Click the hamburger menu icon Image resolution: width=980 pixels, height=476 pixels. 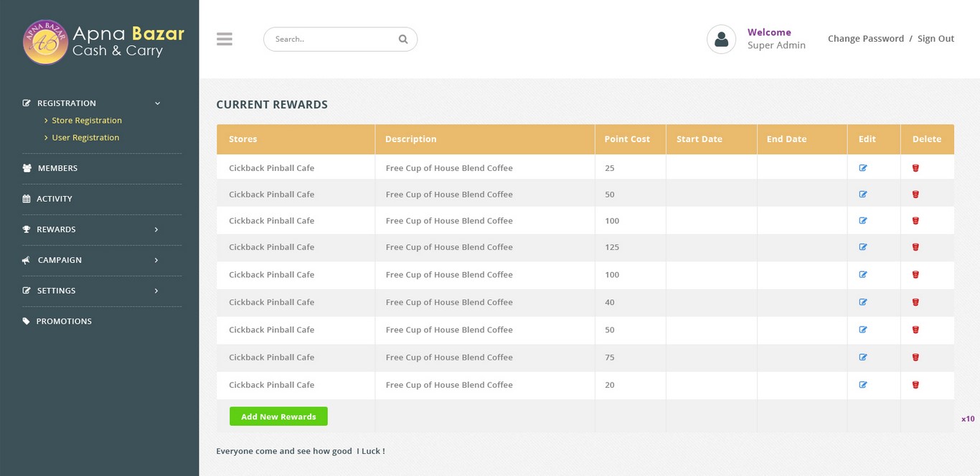click(225, 39)
